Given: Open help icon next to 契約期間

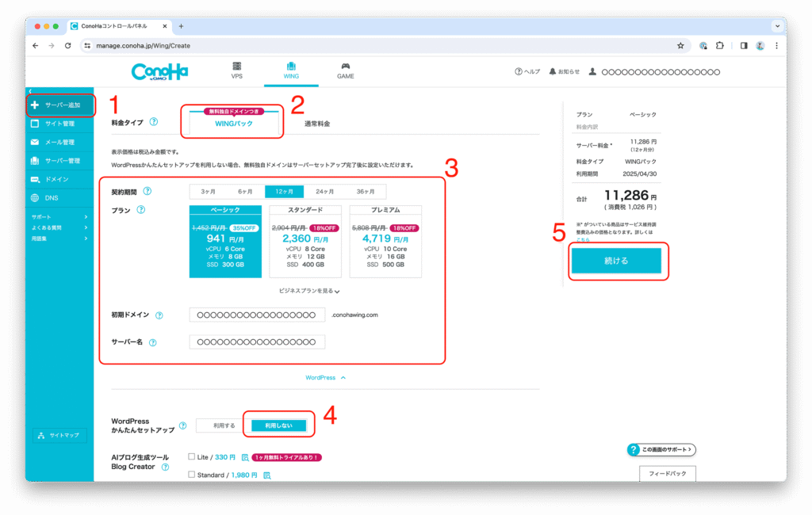Looking at the screenshot, I should [147, 192].
